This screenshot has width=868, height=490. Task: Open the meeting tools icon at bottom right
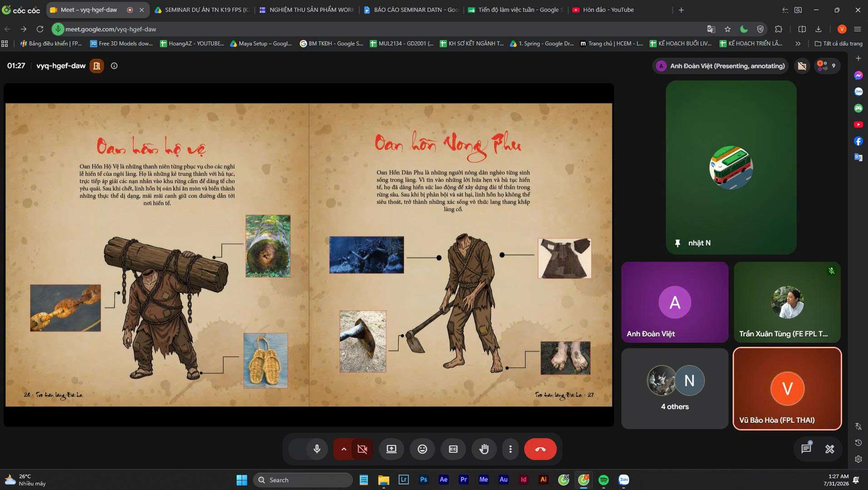tap(829, 449)
